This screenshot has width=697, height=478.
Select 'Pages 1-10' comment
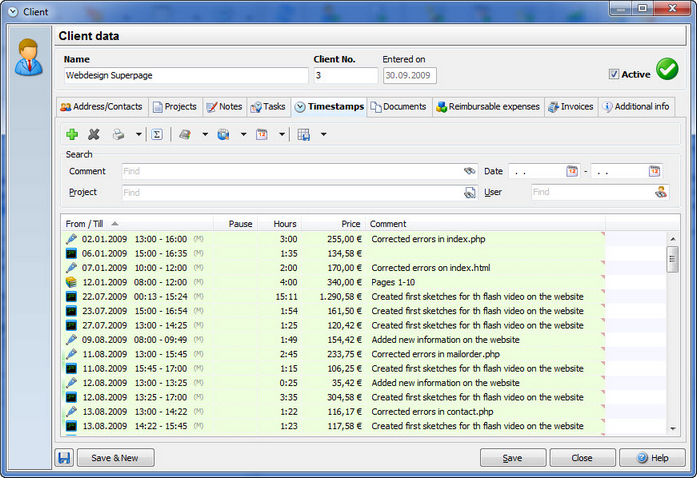[x=393, y=282]
